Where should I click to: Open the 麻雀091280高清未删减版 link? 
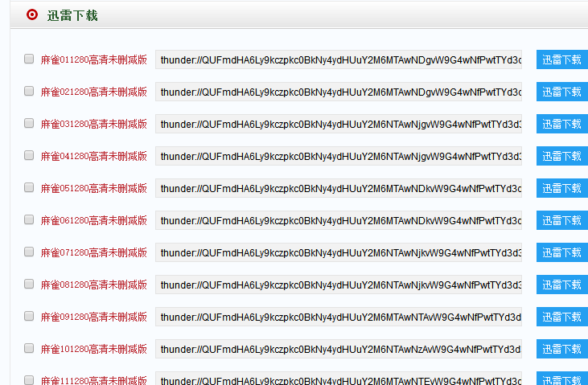click(94, 317)
